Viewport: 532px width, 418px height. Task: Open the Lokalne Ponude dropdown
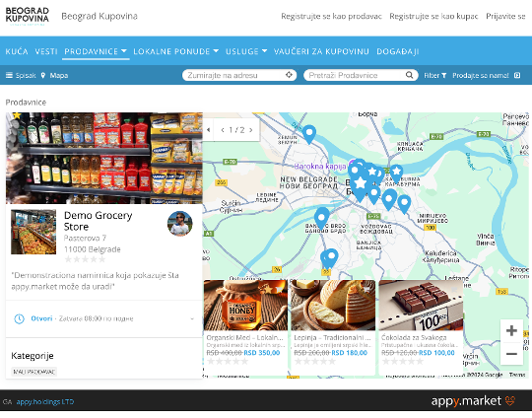click(175, 51)
